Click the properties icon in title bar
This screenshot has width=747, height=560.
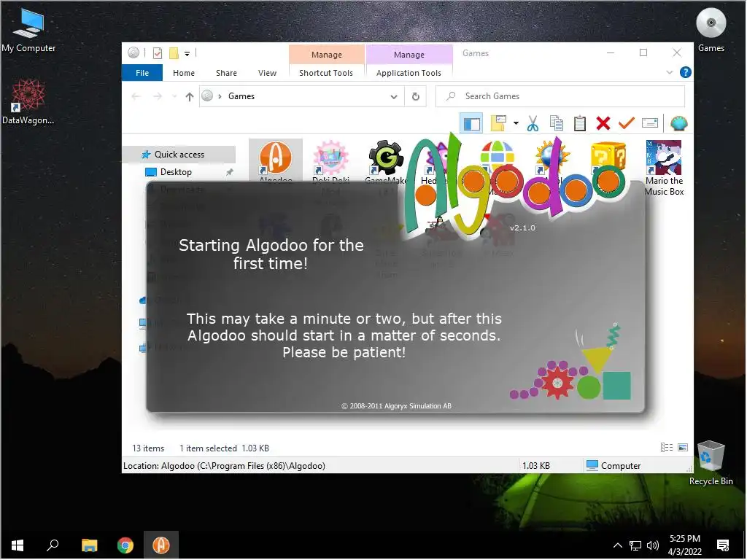pyautogui.click(x=158, y=53)
